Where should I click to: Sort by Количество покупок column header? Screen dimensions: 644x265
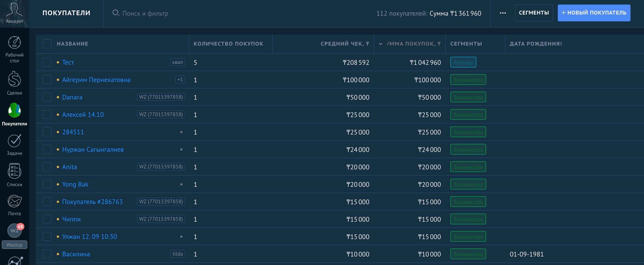click(228, 44)
